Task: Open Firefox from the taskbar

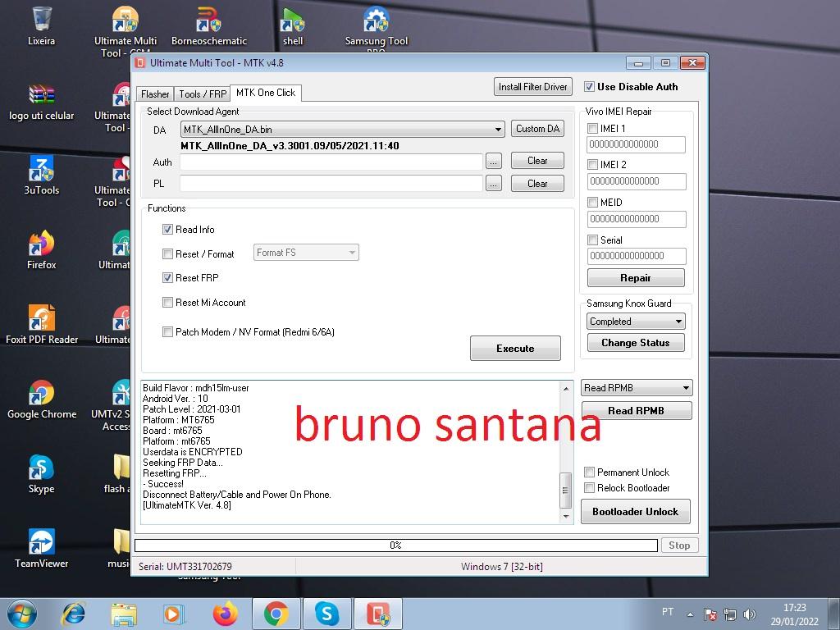Action: (x=225, y=614)
